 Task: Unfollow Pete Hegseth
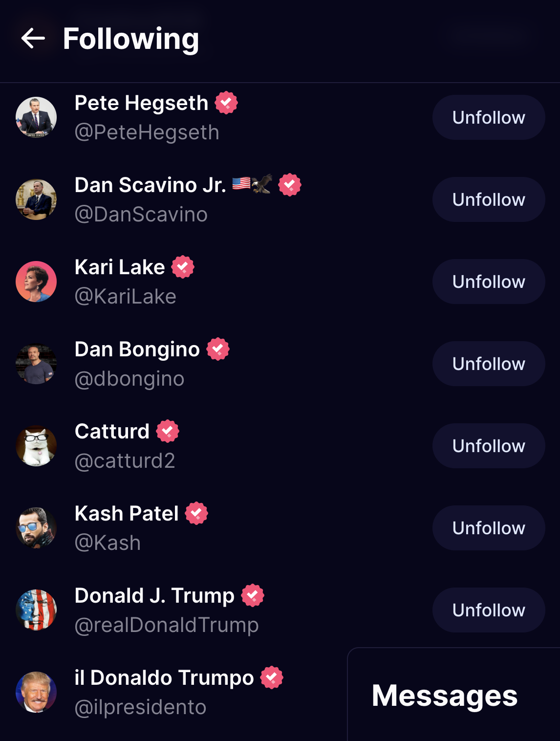point(488,117)
